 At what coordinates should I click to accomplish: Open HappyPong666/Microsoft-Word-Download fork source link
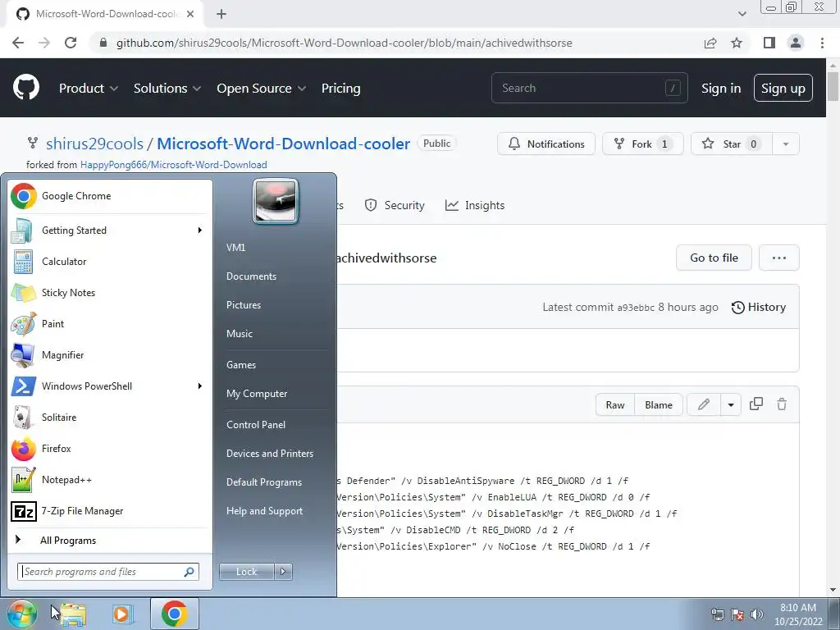click(174, 164)
